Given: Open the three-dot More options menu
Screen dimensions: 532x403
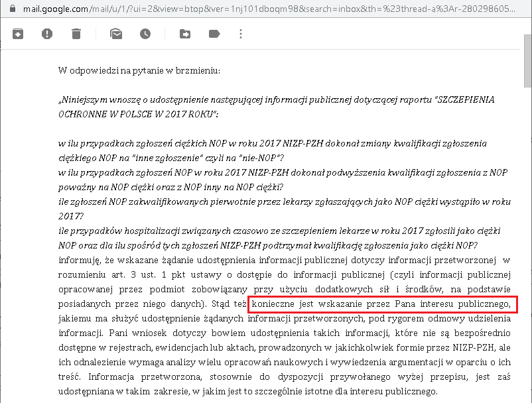Looking at the screenshot, I should pos(240,34).
